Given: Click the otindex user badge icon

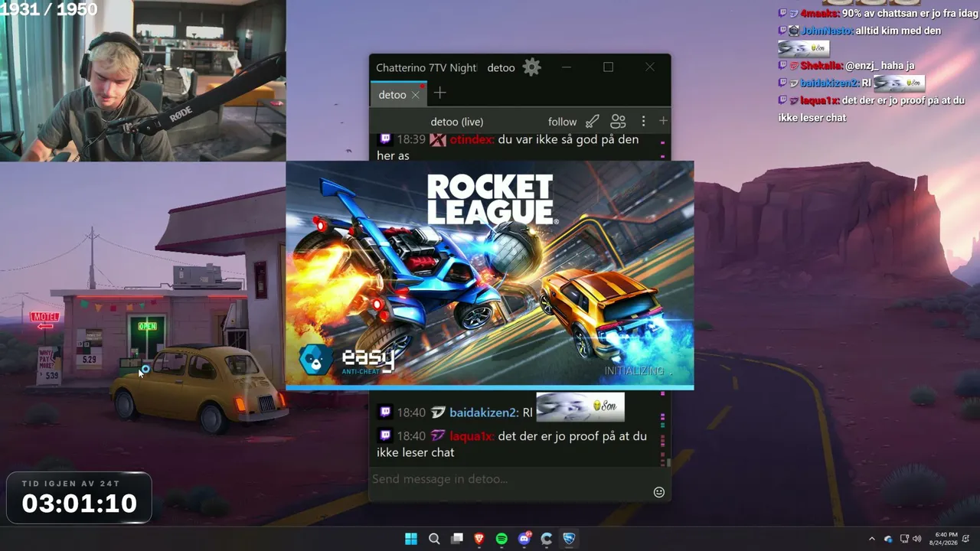Looking at the screenshot, I should click(437, 140).
